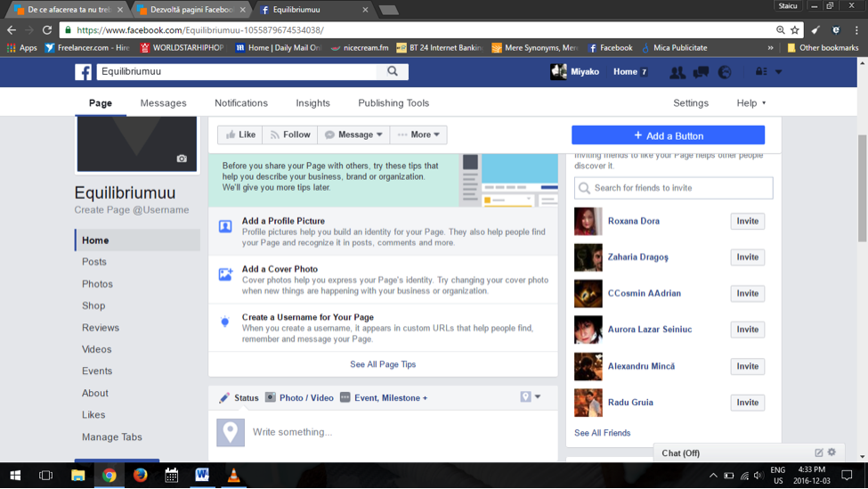This screenshot has width=868, height=489.
Task: Click the Facebook logo icon
Action: [83, 71]
